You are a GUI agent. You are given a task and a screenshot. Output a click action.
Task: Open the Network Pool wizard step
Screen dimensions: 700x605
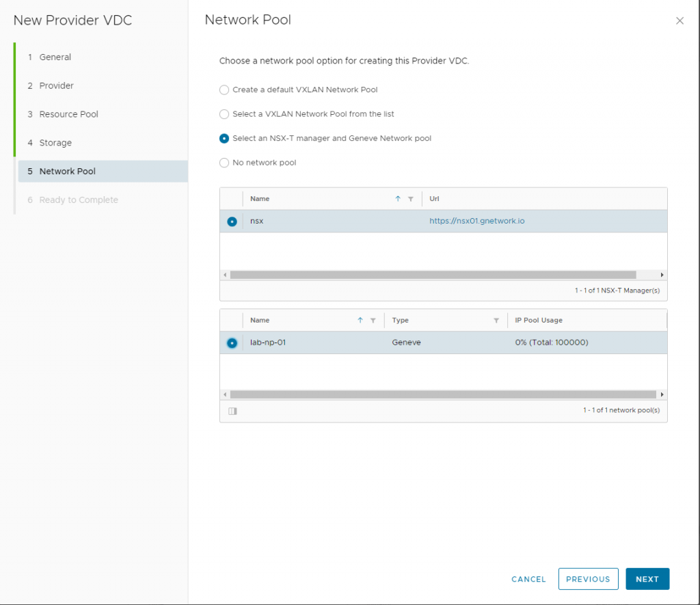point(103,172)
